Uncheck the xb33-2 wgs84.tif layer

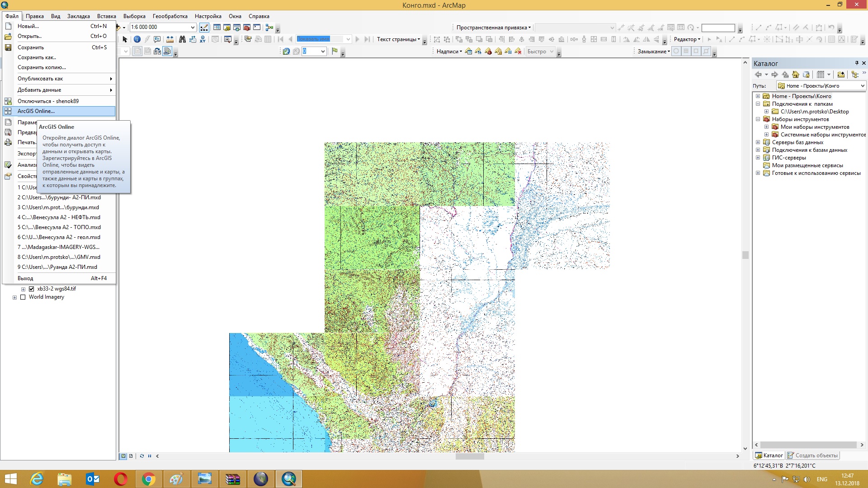[32, 289]
